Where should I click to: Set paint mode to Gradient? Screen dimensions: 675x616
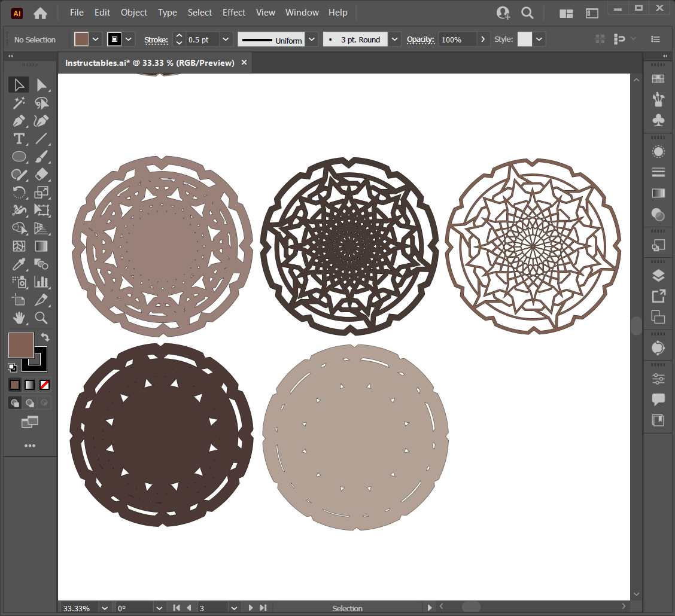pos(30,385)
